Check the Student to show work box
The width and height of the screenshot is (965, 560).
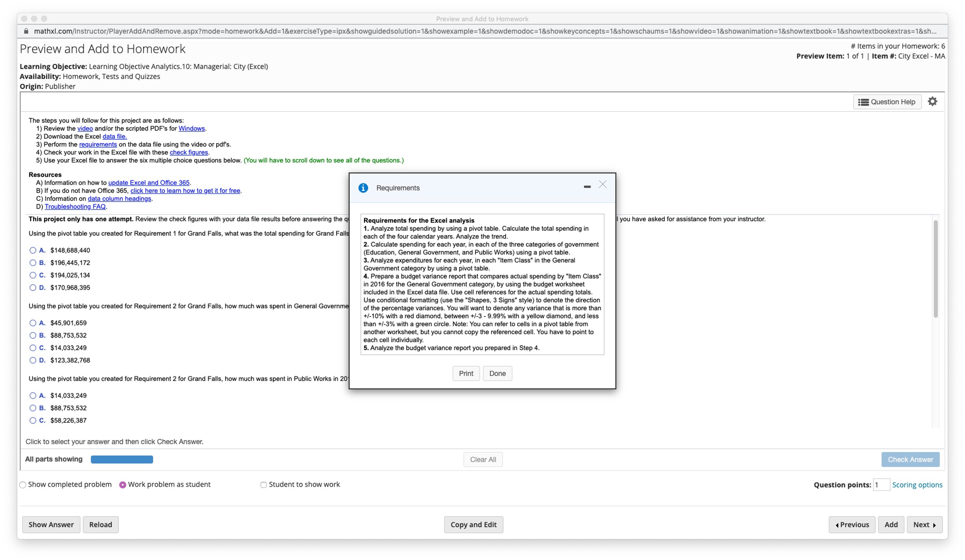pyautogui.click(x=264, y=485)
